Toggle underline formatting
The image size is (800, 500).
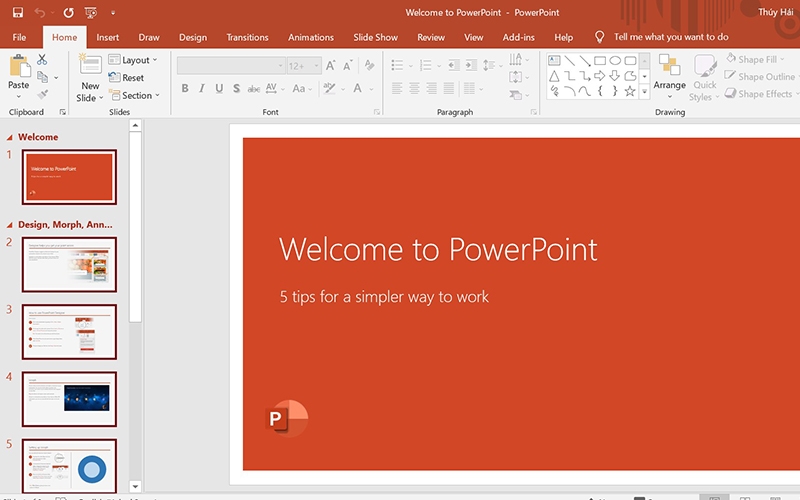[x=219, y=88]
